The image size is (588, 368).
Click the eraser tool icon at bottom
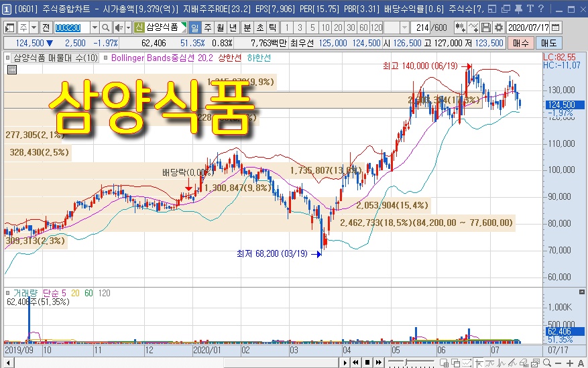[524, 363]
